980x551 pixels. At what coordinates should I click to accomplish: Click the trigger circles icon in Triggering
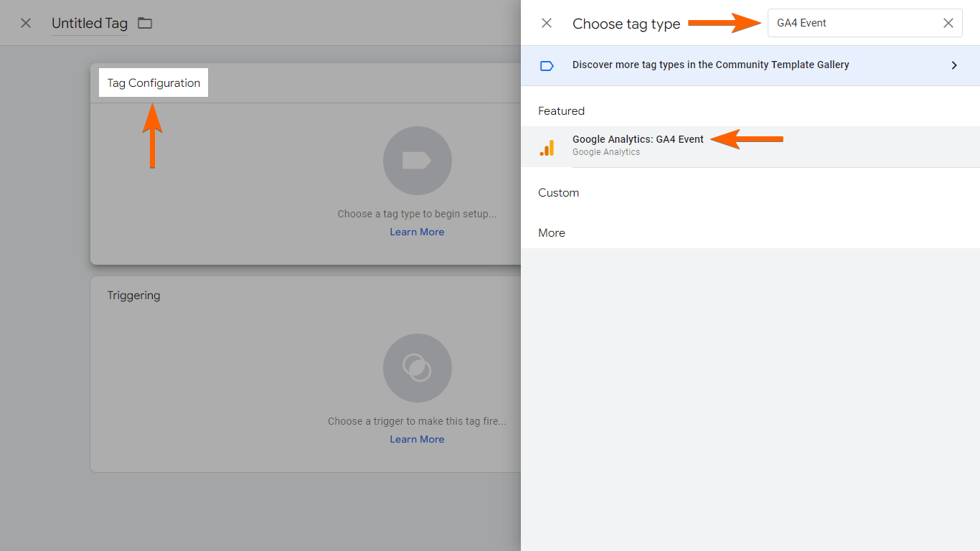[417, 368]
